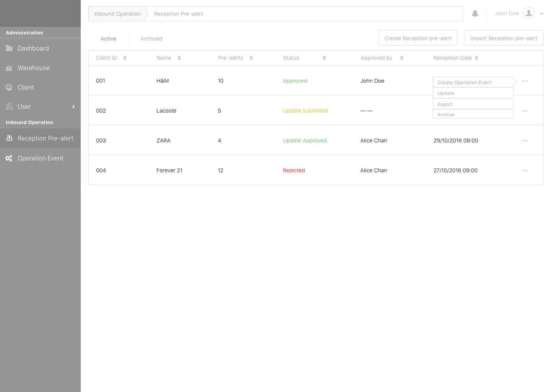
Task: Click client ID 003 cell
Action: [x=101, y=140]
